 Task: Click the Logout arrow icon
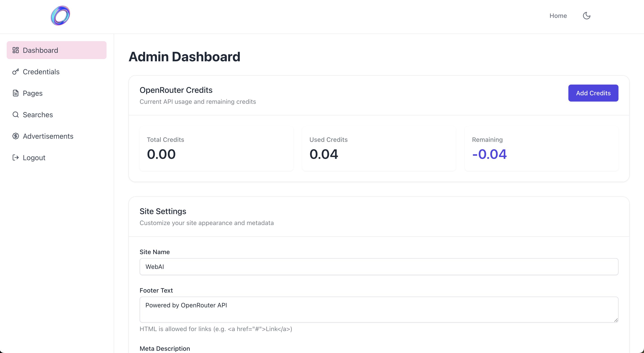point(15,157)
